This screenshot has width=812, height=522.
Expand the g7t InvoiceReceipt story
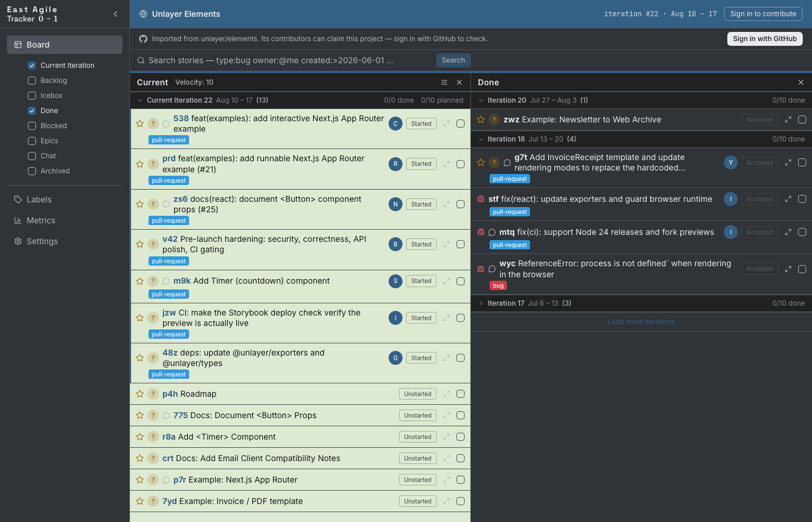[x=788, y=162]
